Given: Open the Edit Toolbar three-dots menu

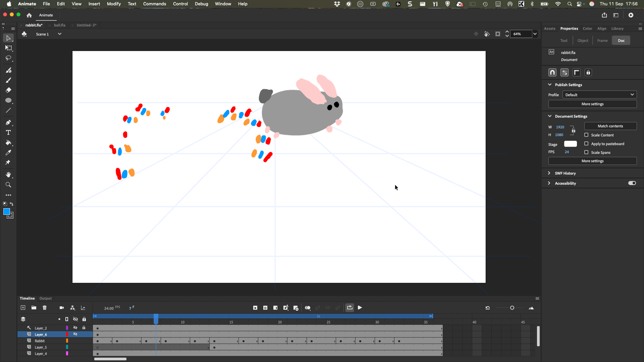Looking at the screenshot, I should [x=8, y=195].
